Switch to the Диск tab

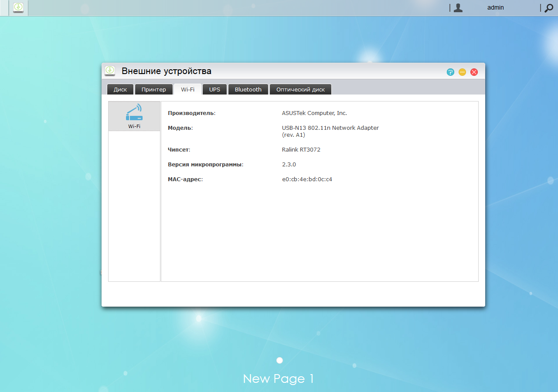[120, 89]
